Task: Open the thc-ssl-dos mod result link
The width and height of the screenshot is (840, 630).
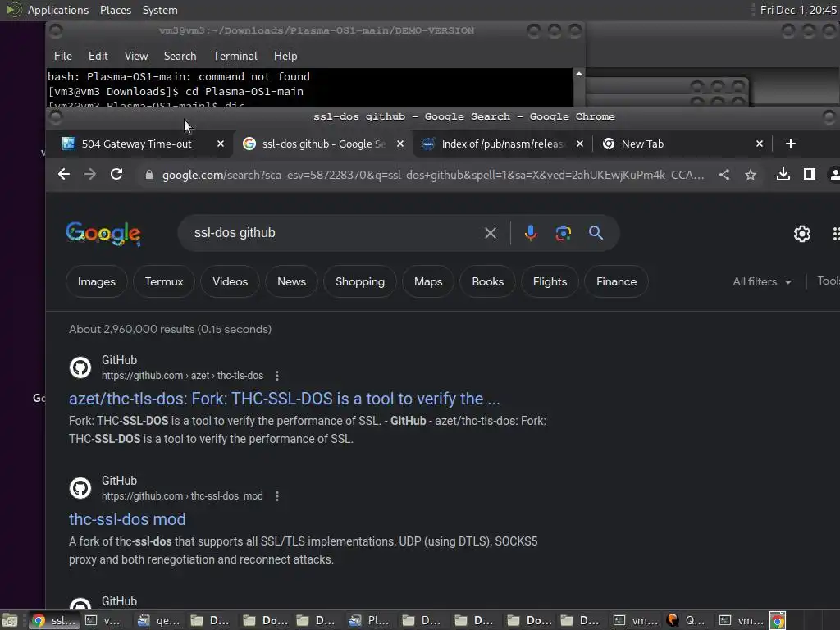Action: pyautogui.click(x=127, y=519)
